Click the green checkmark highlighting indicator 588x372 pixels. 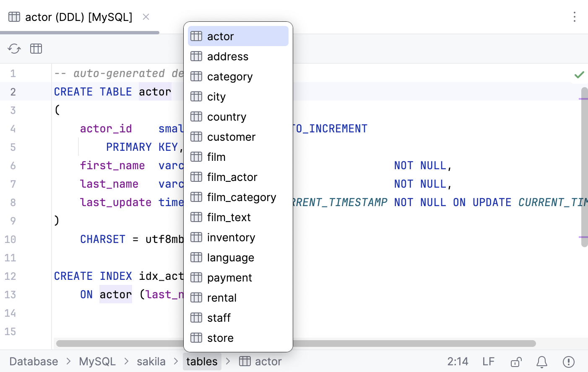[x=579, y=74]
